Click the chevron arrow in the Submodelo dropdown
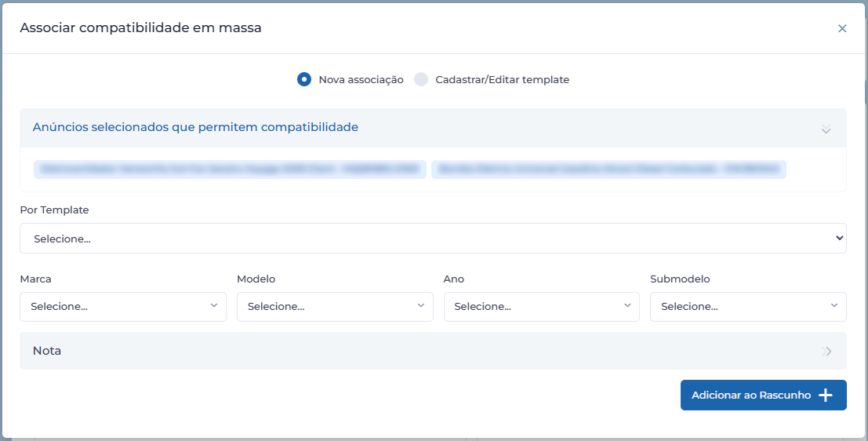868x441 pixels. pos(833,306)
